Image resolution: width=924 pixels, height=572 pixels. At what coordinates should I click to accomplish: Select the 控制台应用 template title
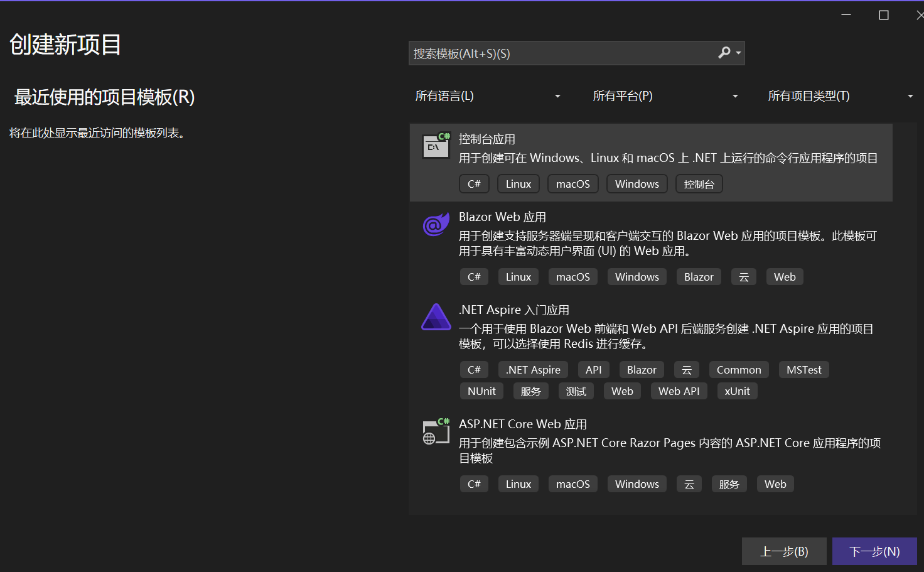(487, 139)
